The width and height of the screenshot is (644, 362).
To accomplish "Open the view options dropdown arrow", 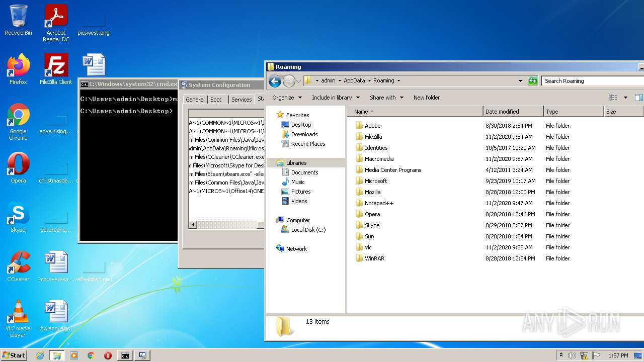I will tap(625, 98).
